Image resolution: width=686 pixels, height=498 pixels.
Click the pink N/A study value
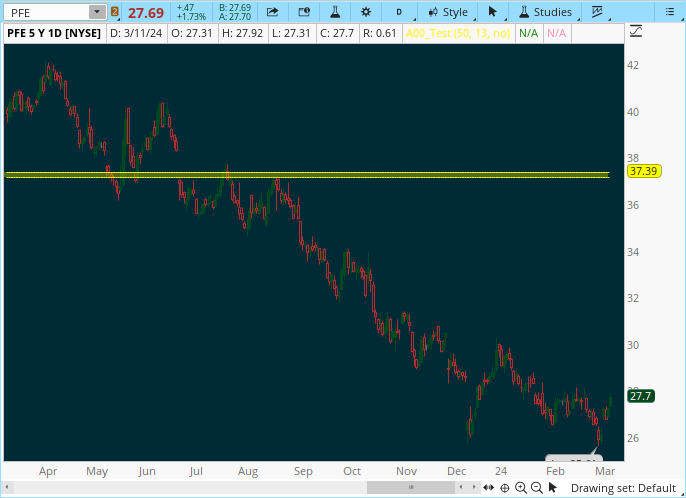click(x=556, y=33)
